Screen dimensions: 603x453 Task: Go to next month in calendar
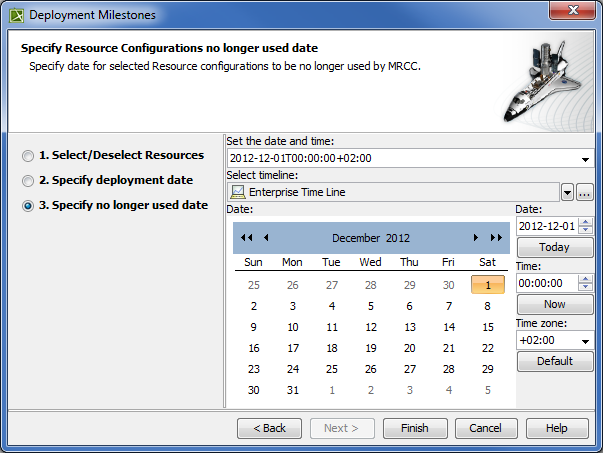point(476,238)
